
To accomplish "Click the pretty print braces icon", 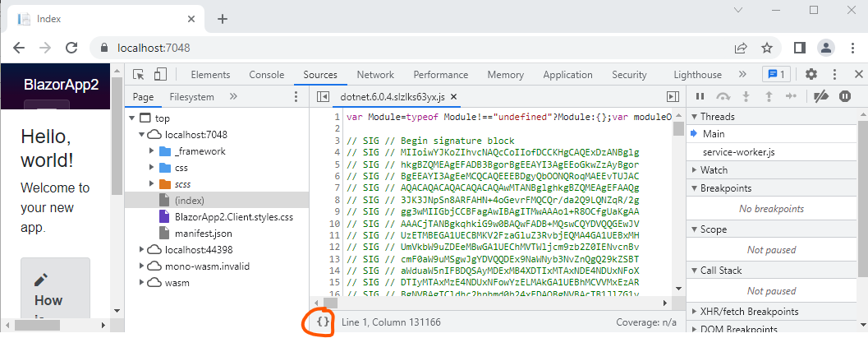I will pos(324,322).
